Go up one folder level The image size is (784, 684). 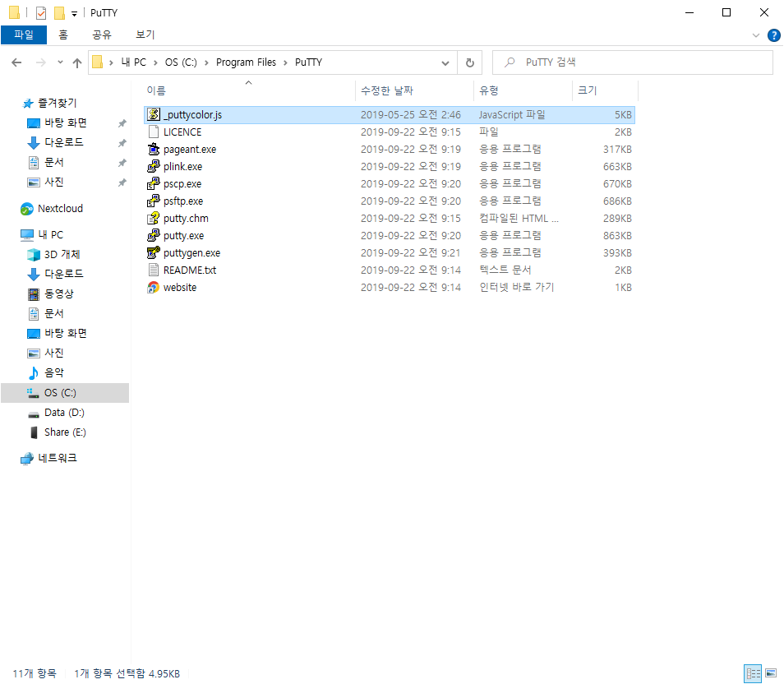77,62
